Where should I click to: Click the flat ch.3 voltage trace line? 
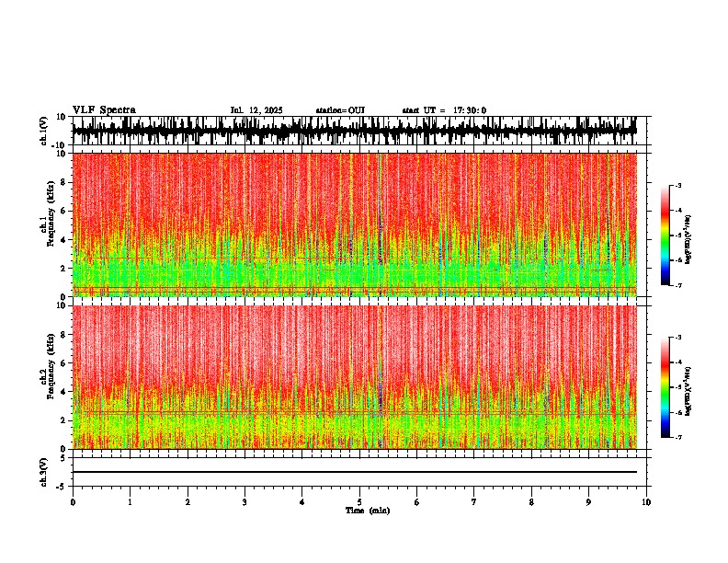354,472
